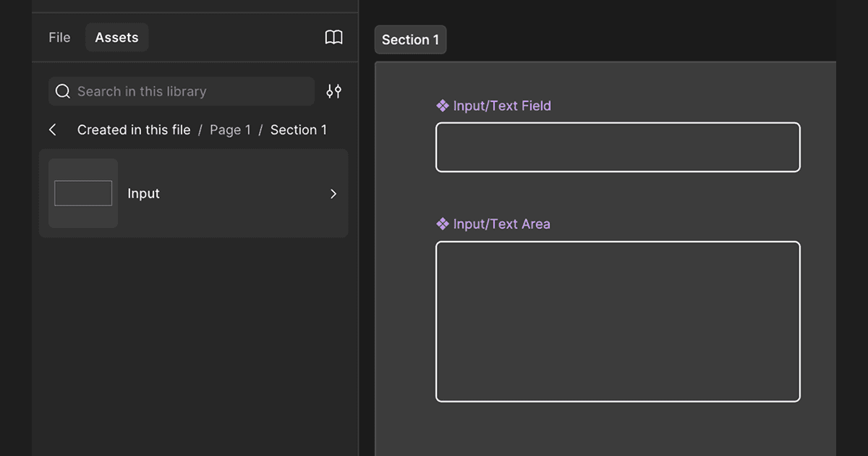The image size is (868, 456).
Task: Click Section 1 in the assets breadcrumb
Action: (x=298, y=130)
